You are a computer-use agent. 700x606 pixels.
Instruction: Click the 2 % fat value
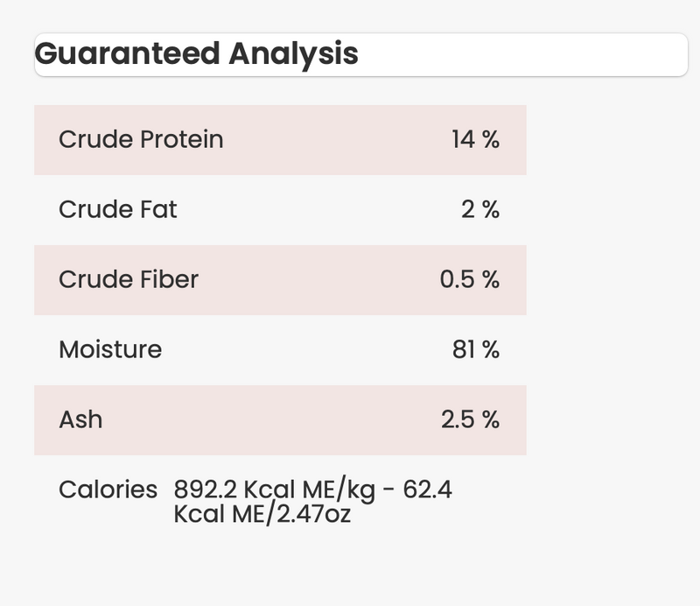(480, 209)
